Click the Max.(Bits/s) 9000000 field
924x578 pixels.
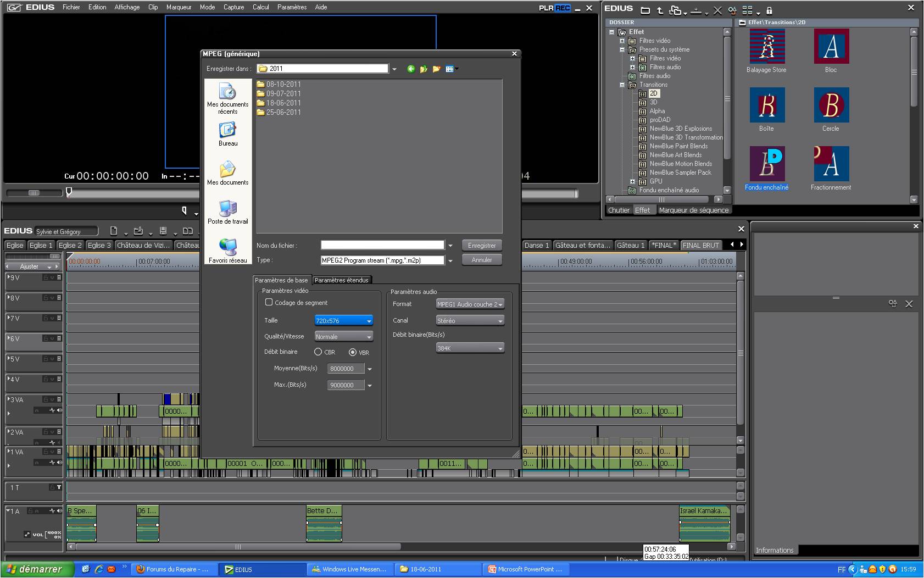346,385
